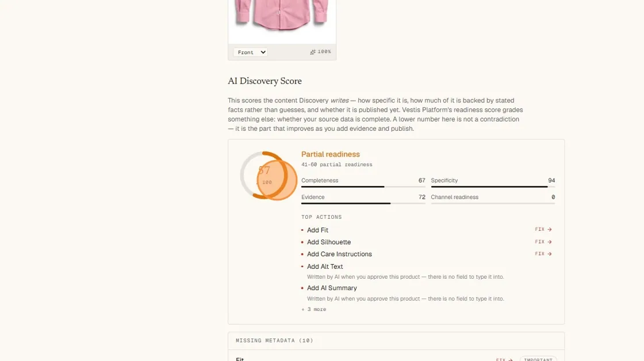Viewport: 644px width, 361px height.
Task: Click the circular score gauge
Action: point(268,176)
